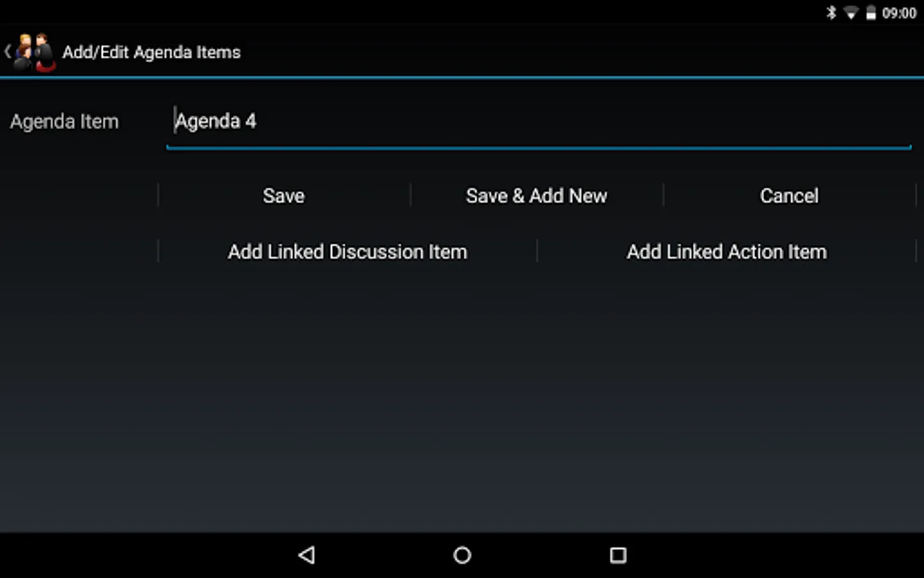Screen dimensions: 924x578
Task: Add Linked Action Item
Action: point(726,252)
